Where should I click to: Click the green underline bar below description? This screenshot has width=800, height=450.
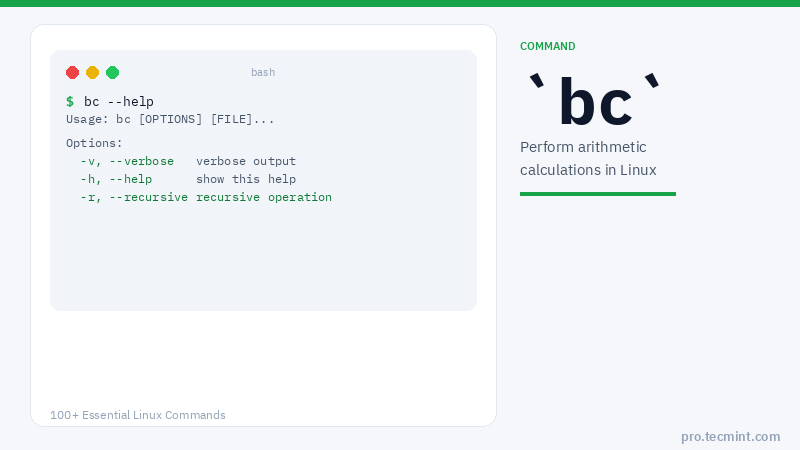pyautogui.click(x=598, y=194)
